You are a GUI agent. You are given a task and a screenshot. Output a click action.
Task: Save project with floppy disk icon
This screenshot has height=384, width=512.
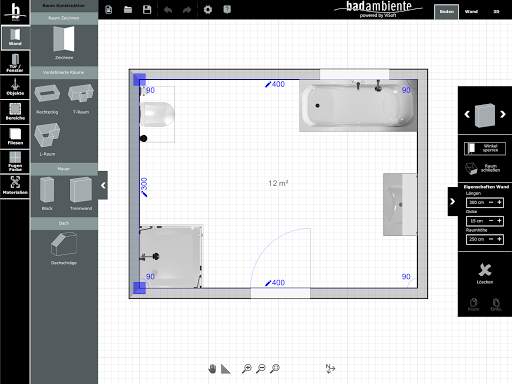tap(147, 10)
